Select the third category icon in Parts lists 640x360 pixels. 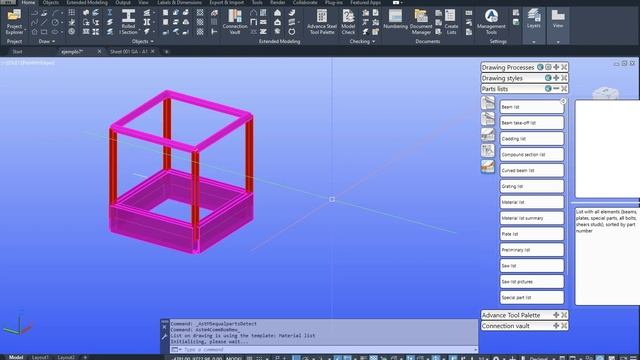488,134
